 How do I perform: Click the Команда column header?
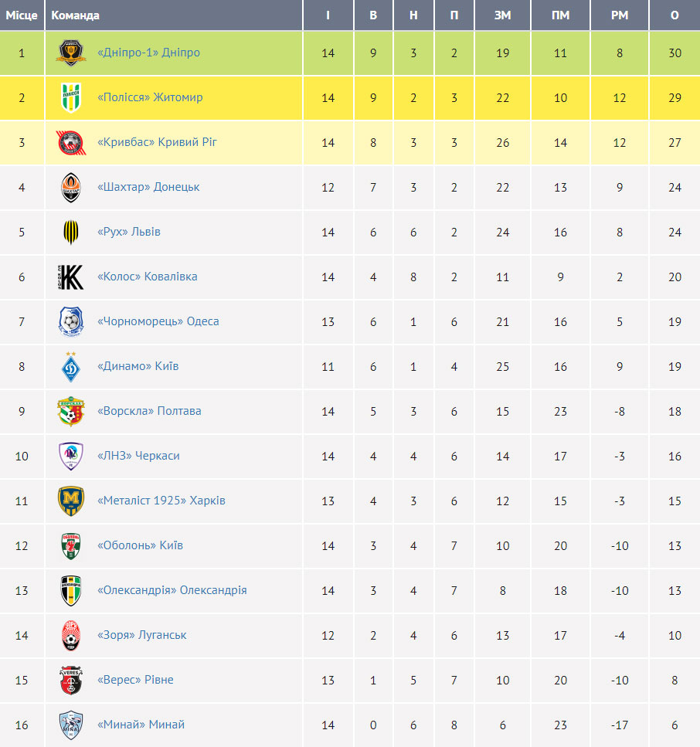pyautogui.click(x=75, y=15)
